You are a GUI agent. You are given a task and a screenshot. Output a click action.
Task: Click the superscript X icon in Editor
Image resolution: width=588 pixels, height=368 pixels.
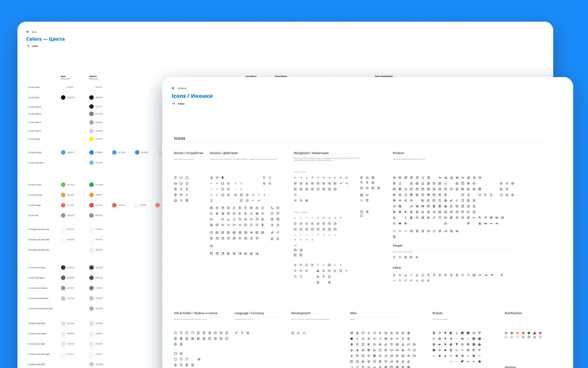[x=411, y=281]
